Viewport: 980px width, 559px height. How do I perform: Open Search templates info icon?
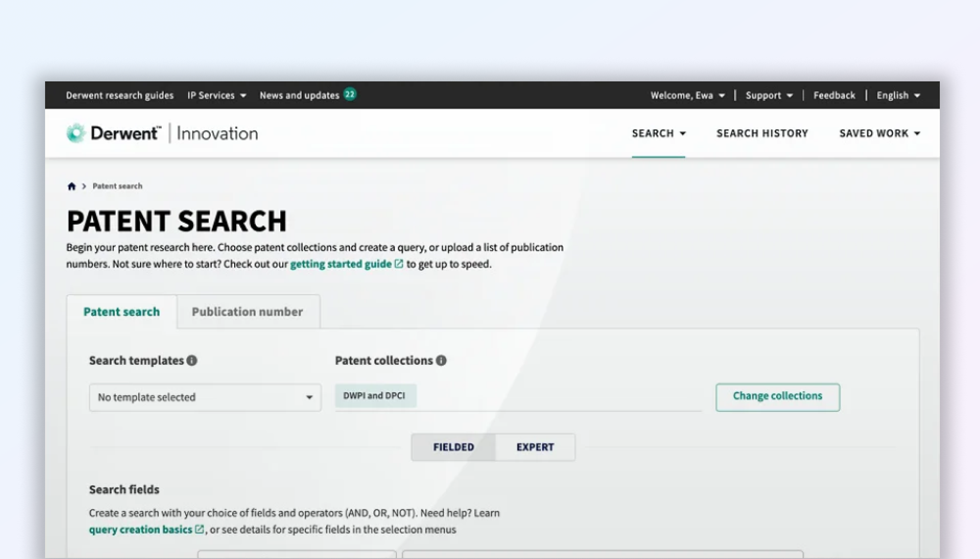(x=192, y=361)
